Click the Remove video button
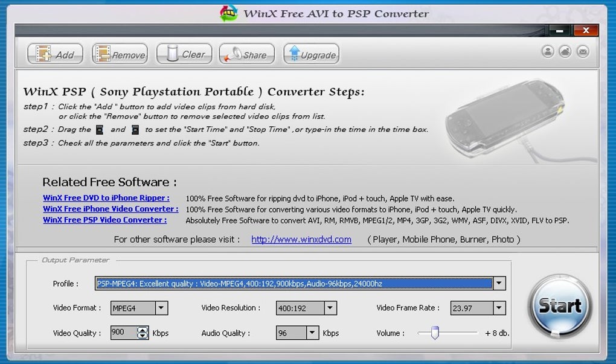Image resolution: width=616 pixels, height=364 pixels. coord(120,54)
